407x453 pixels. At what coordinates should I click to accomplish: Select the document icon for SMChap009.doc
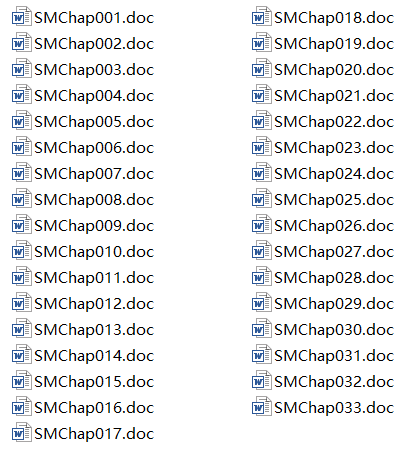pyautogui.click(x=22, y=225)
